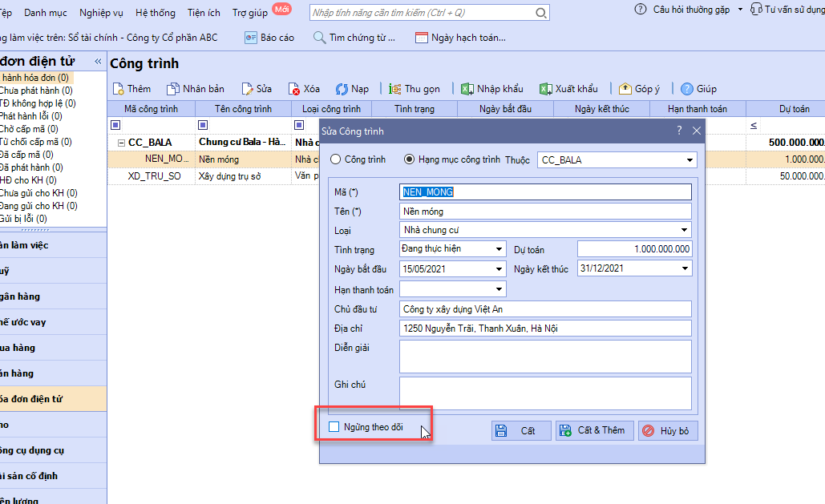Open the dropdown arrow next to Câu hỏi thường gặp

pyautogui.click(x=740, y=10)
